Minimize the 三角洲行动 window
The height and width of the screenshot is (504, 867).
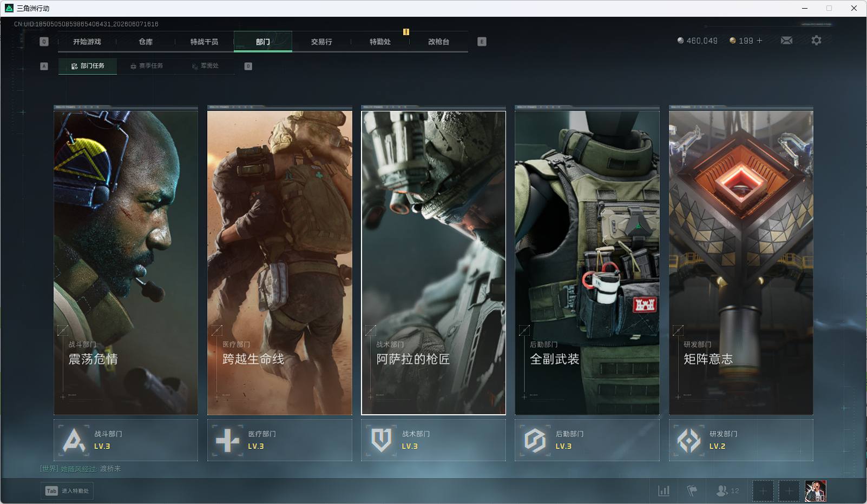tap(804, 8)
